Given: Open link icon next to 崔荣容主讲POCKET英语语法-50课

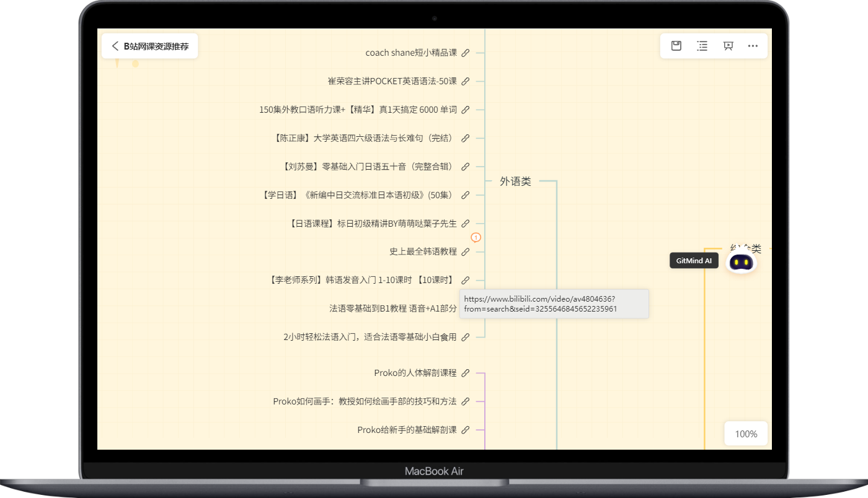Looking at the screenshot, I should coord(466,81).
